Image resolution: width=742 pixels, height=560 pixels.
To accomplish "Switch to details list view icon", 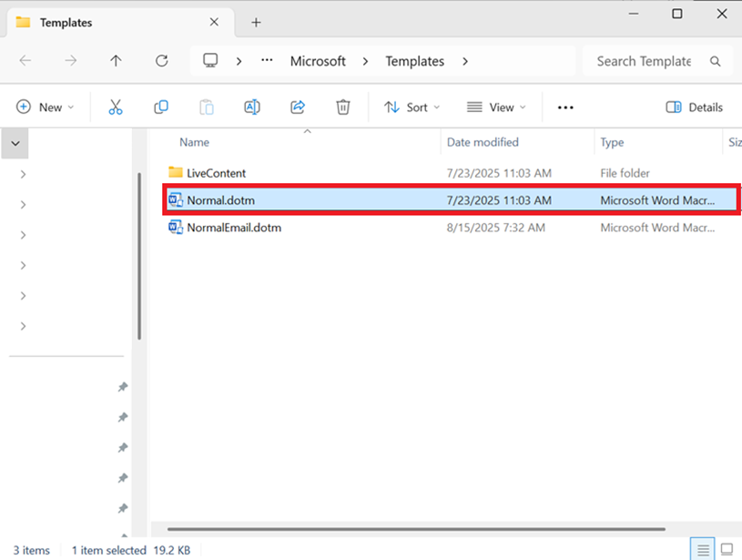I will pyautogui.click(x=703, y=550).
